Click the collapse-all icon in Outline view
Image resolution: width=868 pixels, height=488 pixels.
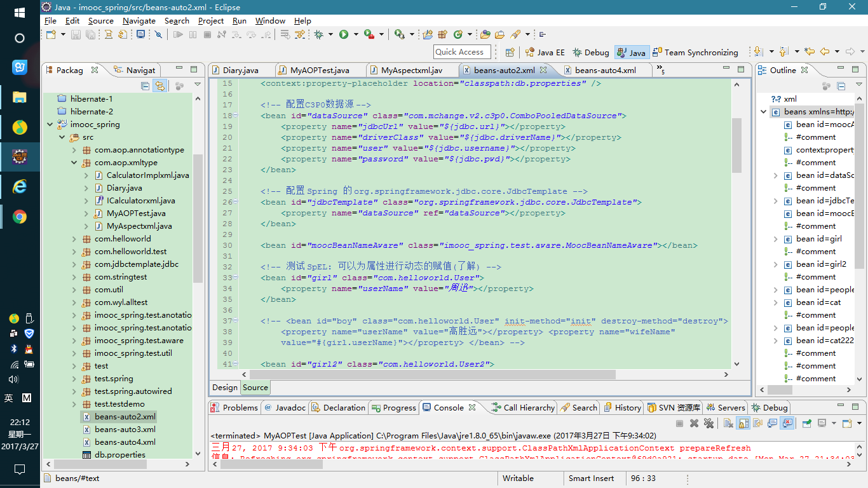841,86
